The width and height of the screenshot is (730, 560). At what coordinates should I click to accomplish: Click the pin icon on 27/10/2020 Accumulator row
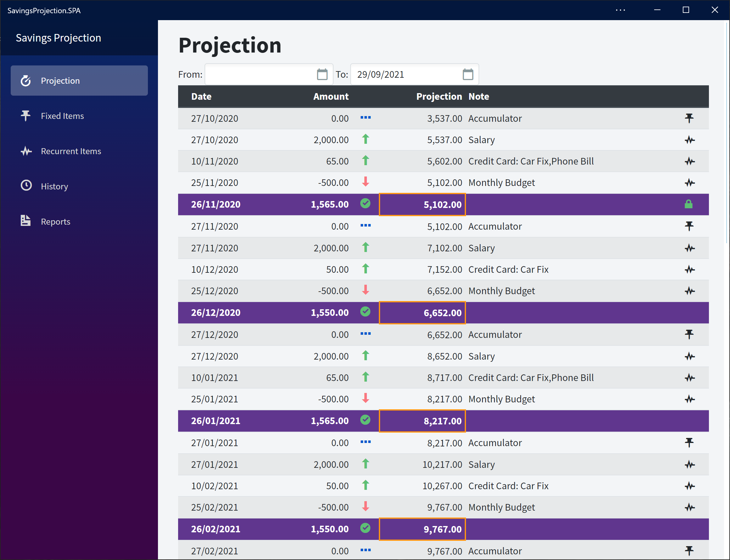pos(689,118)
